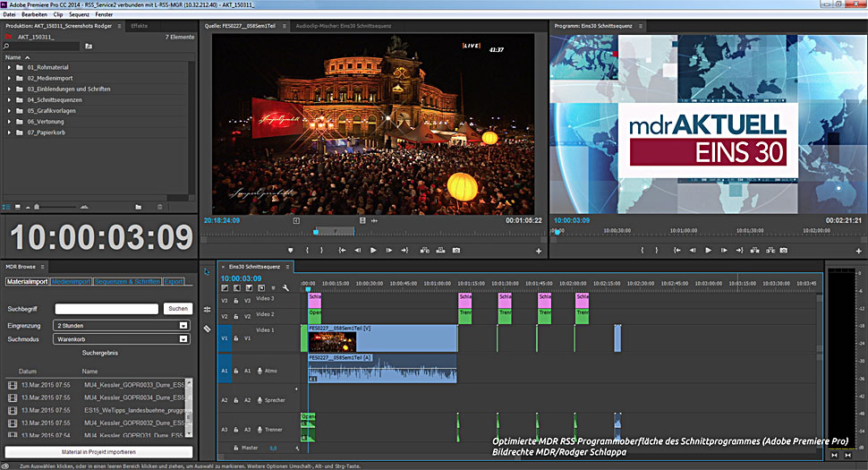This screenshot has height=470, width=868.
Task: Go to In point in Program monitor
Action: [x=677, y=251]
